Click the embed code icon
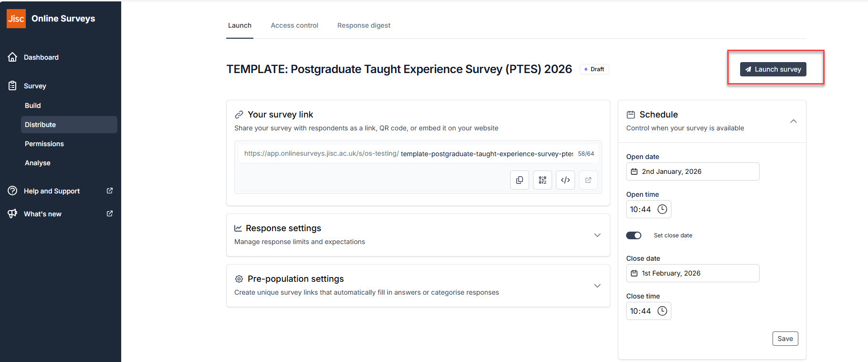This screenshot has height=362, width=868. tap(565, 180)
